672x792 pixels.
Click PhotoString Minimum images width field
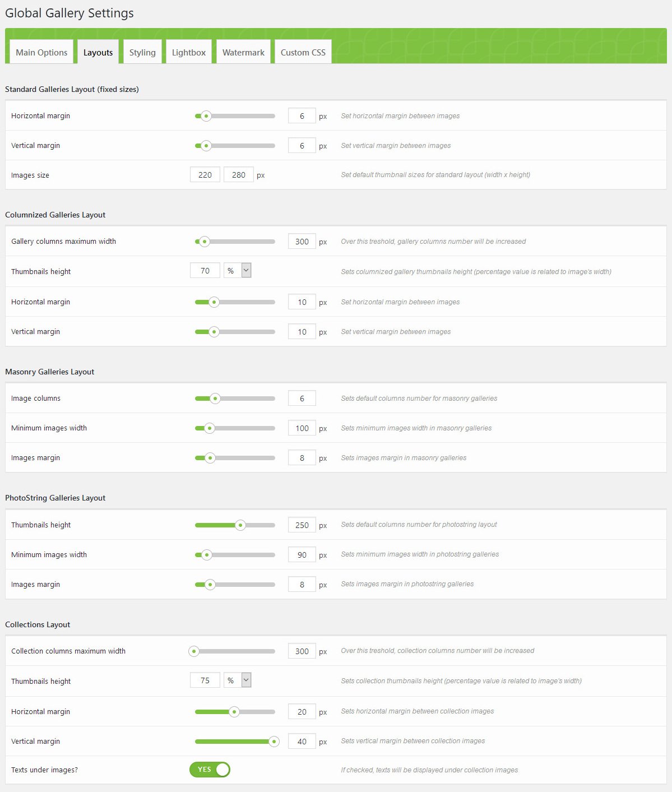tap(302, 555)
